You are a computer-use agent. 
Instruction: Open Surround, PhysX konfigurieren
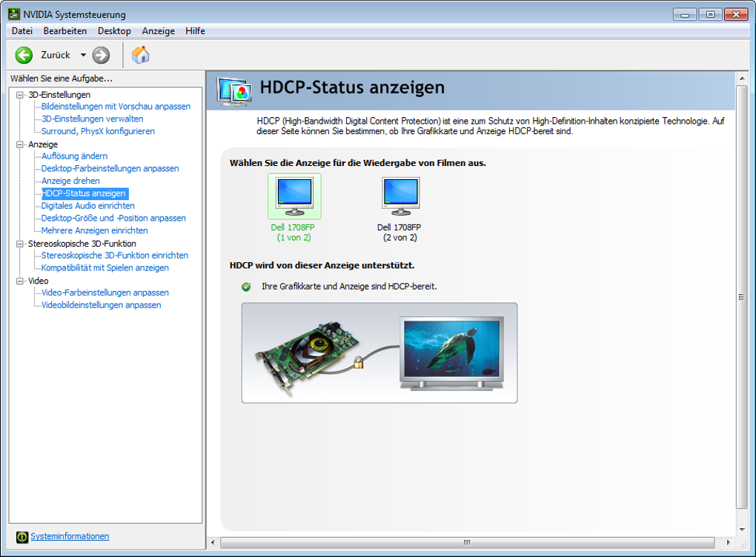pos(98,132)
